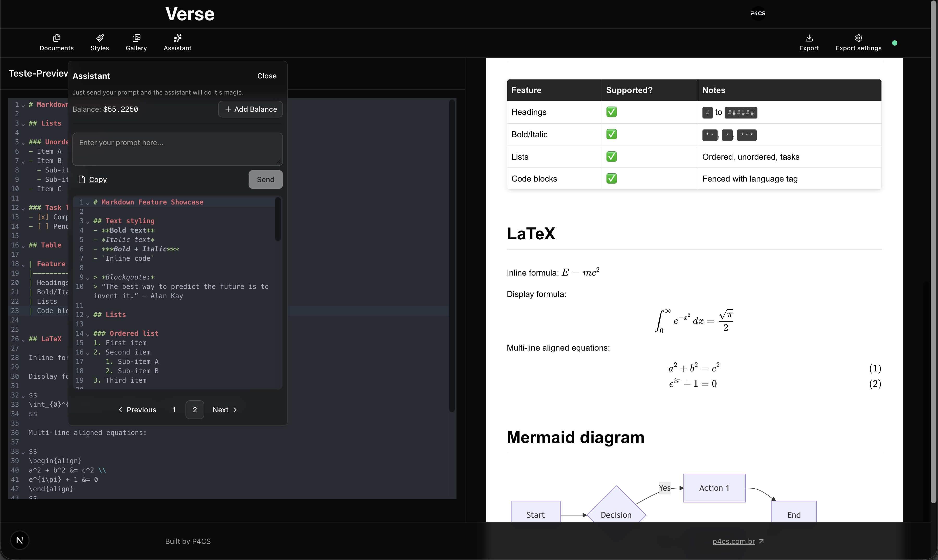Image resolution: width=938 pixels, height=560 pixels.
Task: Open Export settings
Action: (x=858, y=41)
